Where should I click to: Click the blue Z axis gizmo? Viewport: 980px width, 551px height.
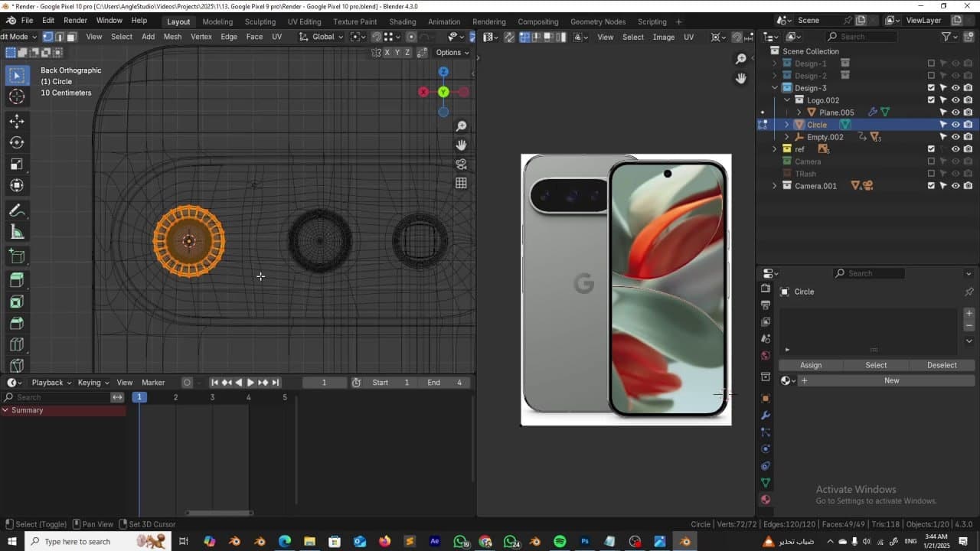[x=443, y=72]
